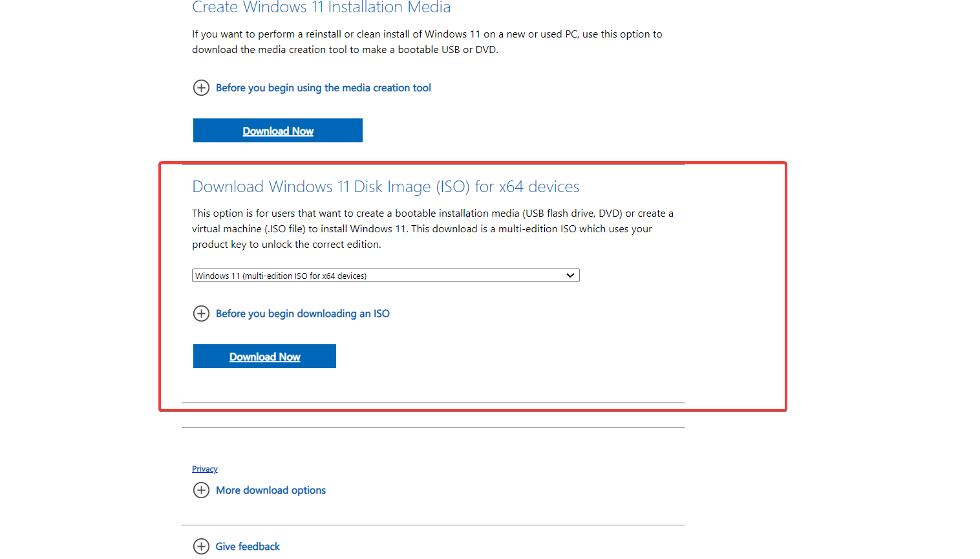Open the Windows 11 multi-edition ISO dropdown
The image size is (980, 559).
tap(386, 276)
